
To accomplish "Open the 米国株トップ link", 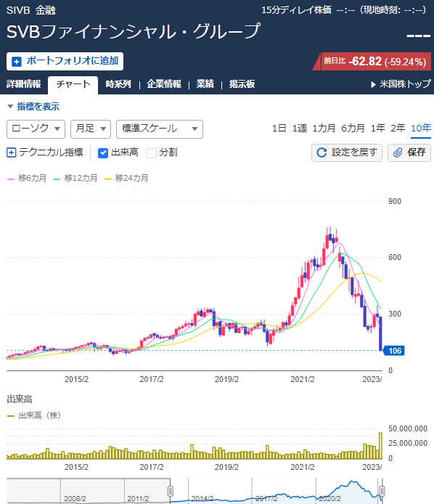I will pos(401,84).
